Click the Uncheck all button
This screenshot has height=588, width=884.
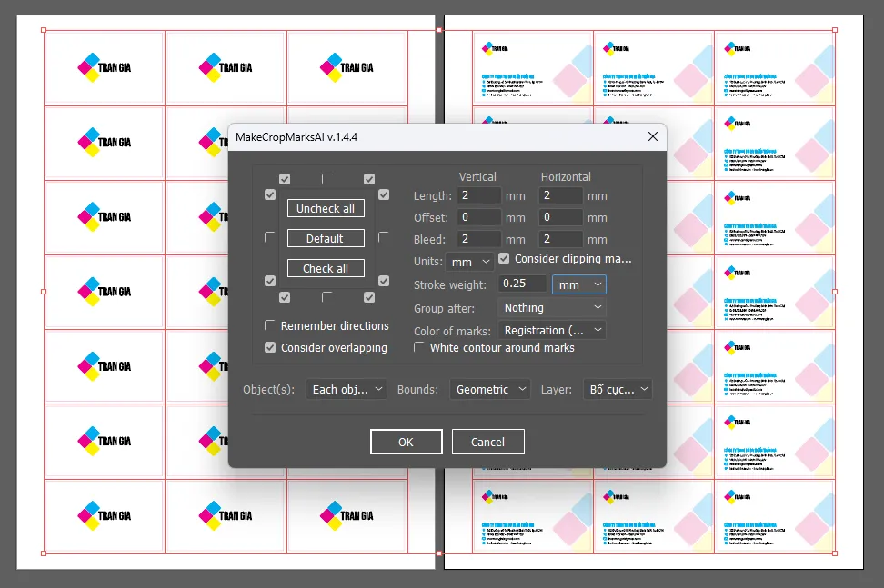point(326,208)
